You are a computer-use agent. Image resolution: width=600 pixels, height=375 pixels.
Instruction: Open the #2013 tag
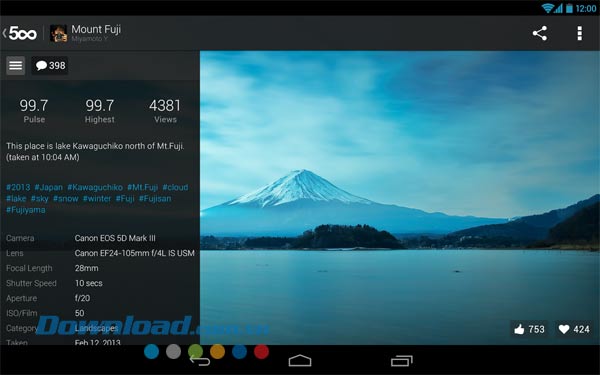coord(18,187)
